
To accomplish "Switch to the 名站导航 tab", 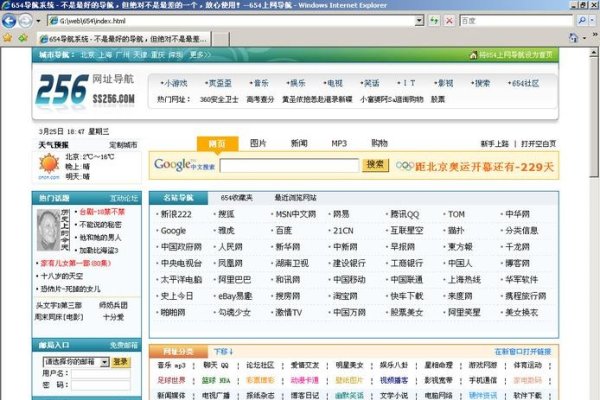I will (179, 198).
